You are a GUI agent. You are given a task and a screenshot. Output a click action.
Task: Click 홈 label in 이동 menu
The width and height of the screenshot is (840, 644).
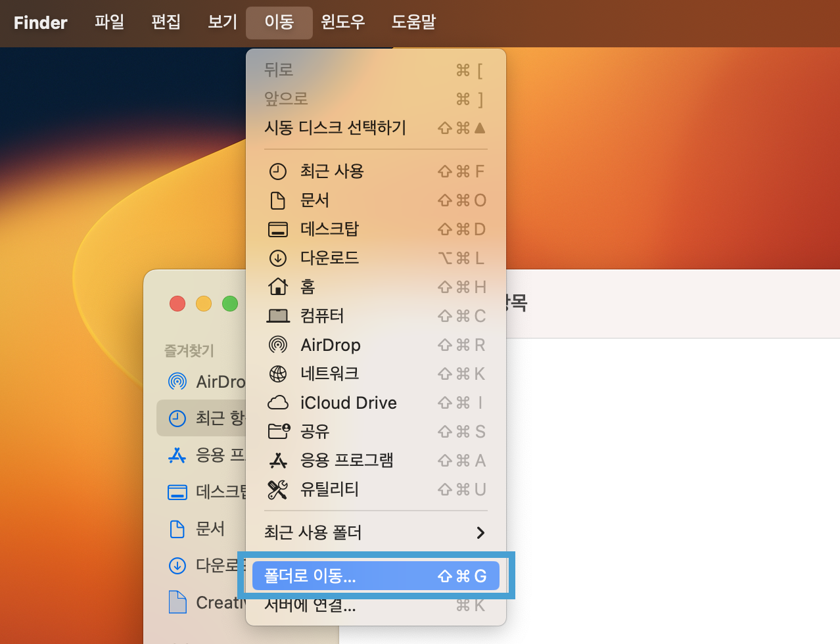click(x=308, y=287)
